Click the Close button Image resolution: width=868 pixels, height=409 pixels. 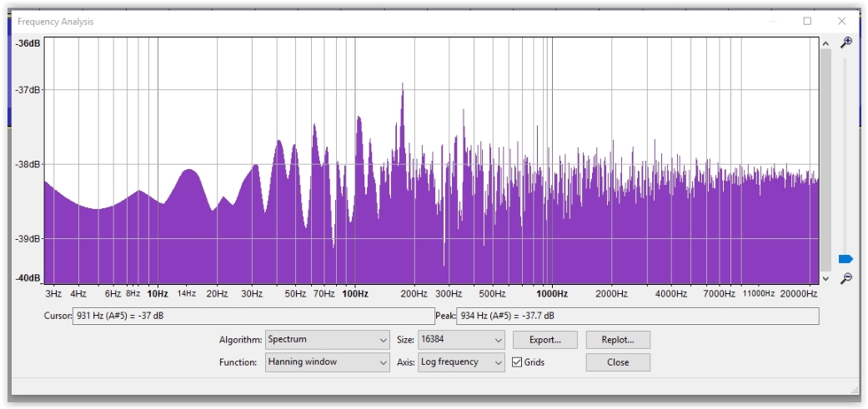[x=618, y=362]
